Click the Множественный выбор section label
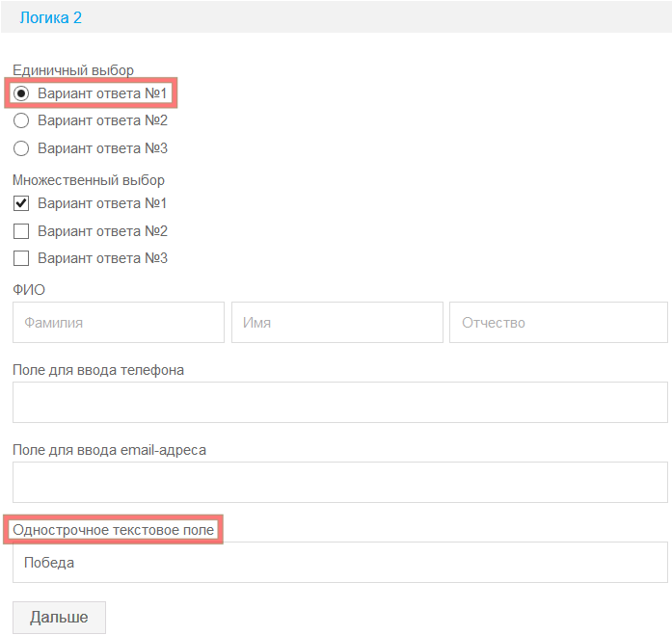This screenshot has width=672, height=635. point(89,180)
